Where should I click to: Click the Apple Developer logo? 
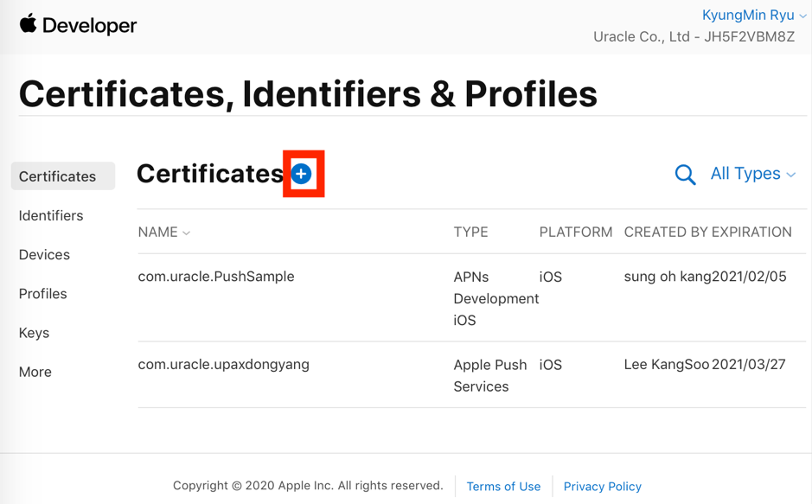point(78,25)
